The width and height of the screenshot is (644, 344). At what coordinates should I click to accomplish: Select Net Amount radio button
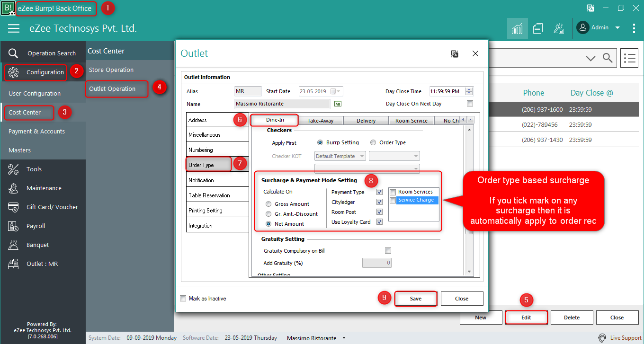pyautogui.click(x=268, y=224)
